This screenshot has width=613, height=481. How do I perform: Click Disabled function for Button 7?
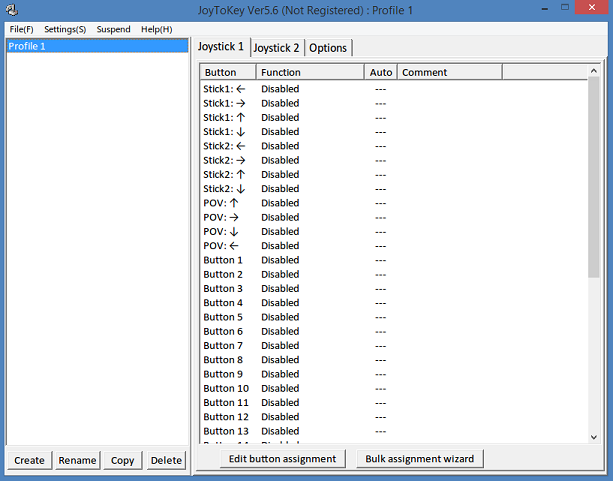[x=280, y=346]
